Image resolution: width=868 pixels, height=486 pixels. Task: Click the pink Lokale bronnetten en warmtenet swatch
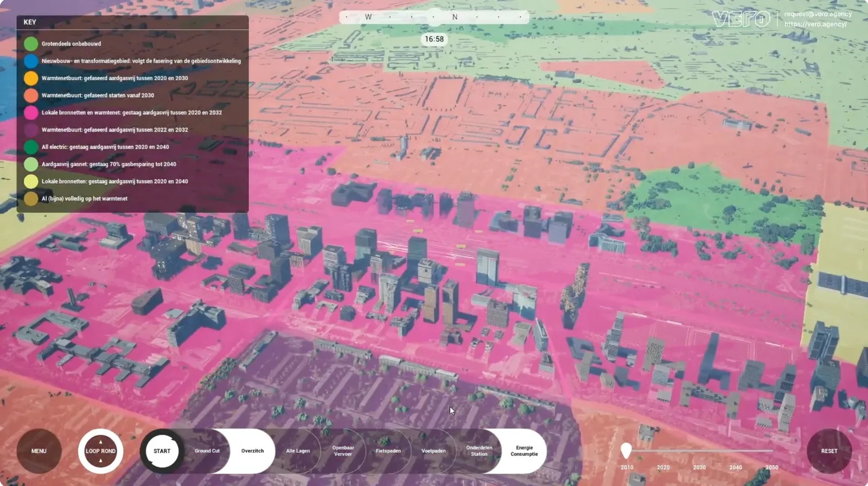pyautogui.click(x=31, y=113)
